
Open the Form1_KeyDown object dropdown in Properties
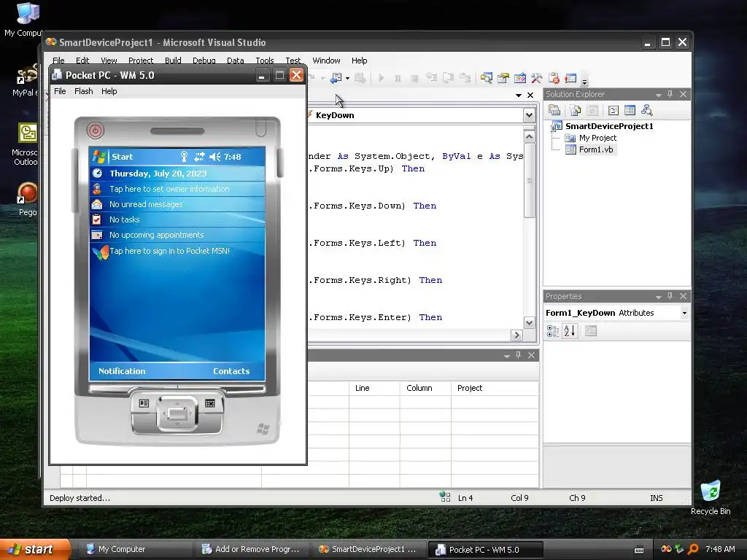[x=684, y=313]
